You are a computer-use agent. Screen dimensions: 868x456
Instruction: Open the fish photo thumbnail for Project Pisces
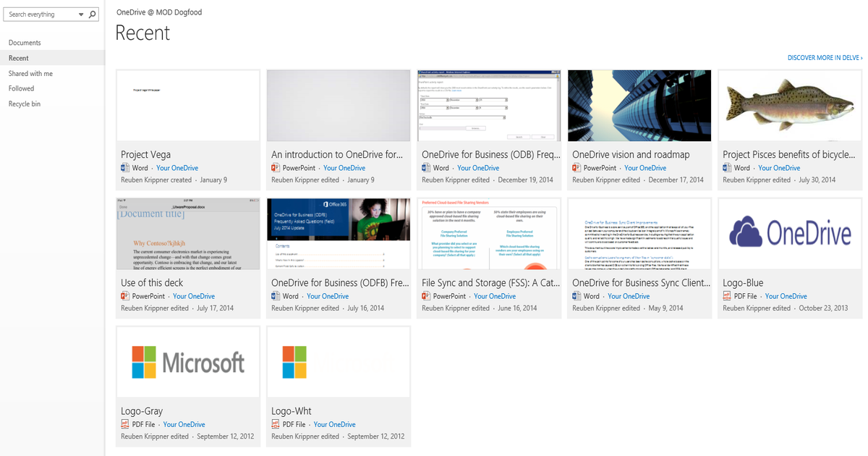tap(788, 105)
